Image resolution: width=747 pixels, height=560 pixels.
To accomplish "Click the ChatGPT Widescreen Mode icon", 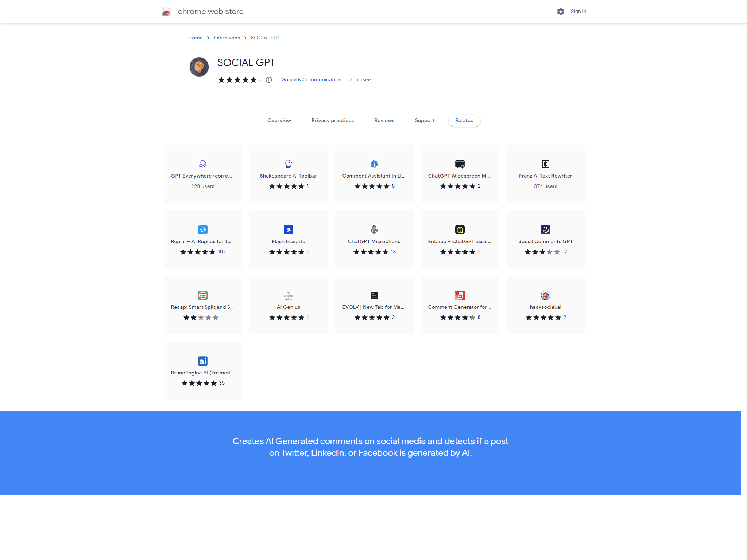I will 460,164.
